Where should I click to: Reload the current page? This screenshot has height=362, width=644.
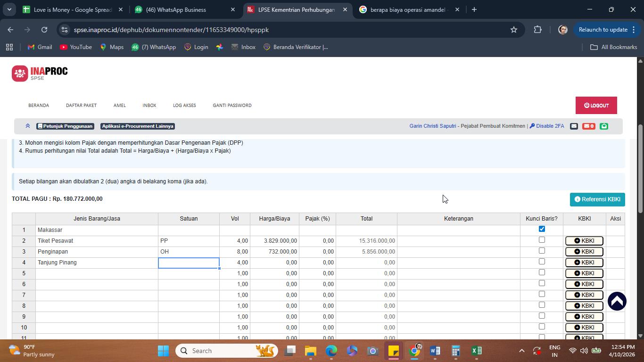pos(44,30)
